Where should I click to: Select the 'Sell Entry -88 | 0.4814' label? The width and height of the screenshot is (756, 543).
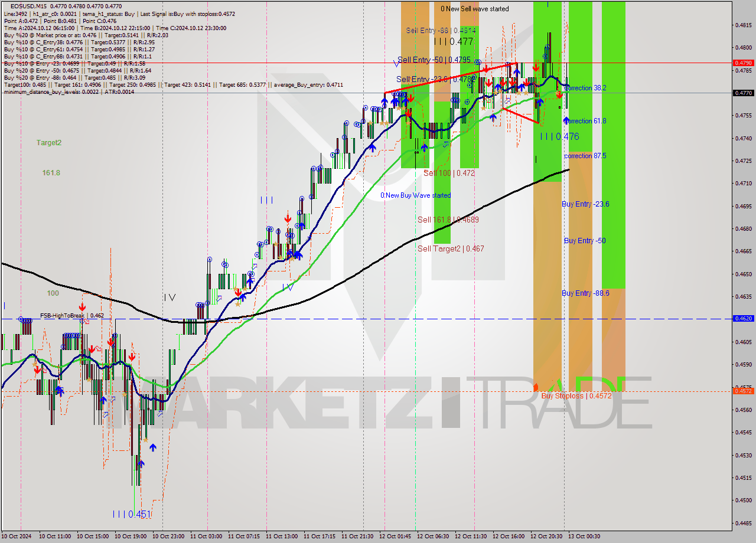[x=441, y=30]
